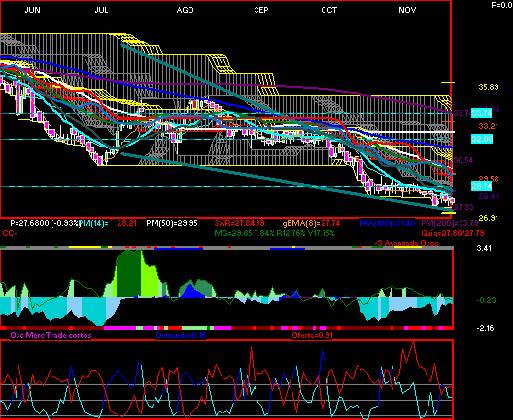This screenshot has height=420, width=513.
Task: Click the Osc Merc Trade cortos label
Action: point(51,335)
